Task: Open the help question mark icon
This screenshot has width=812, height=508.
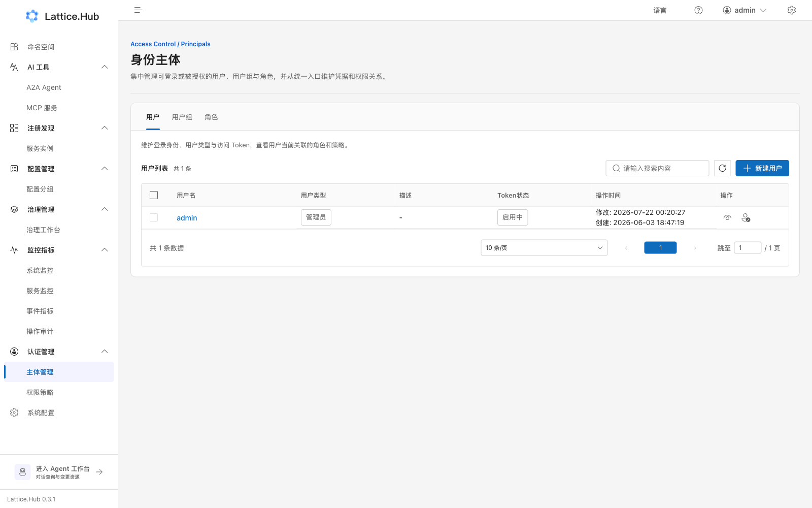Action: point(698,10)
